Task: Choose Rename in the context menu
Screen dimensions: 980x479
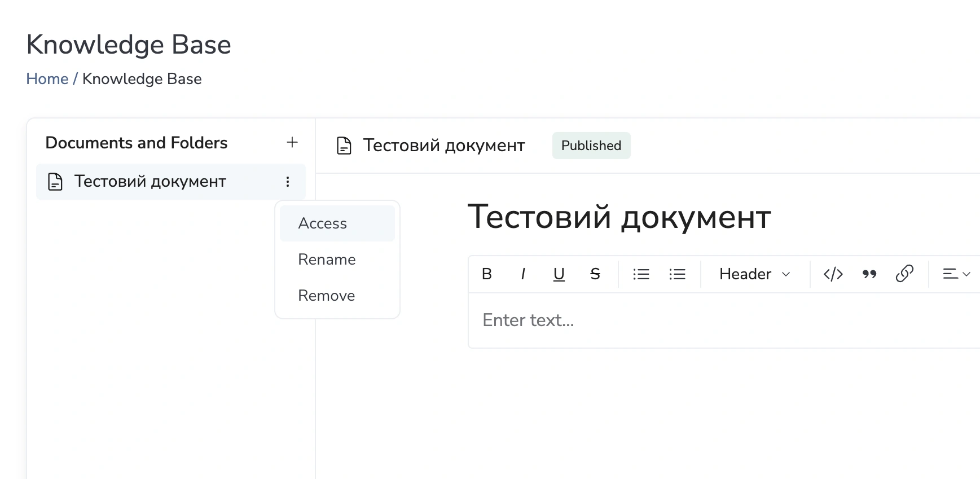Action: click(337, 260)
